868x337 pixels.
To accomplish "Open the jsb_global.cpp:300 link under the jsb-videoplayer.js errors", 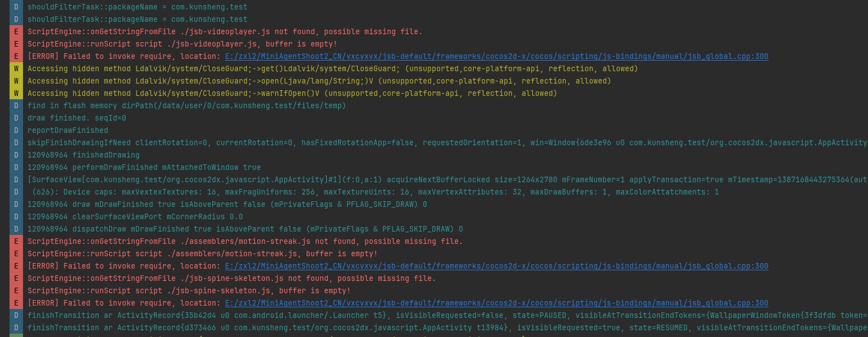I will pyautogui.click(x=496, y=57).
